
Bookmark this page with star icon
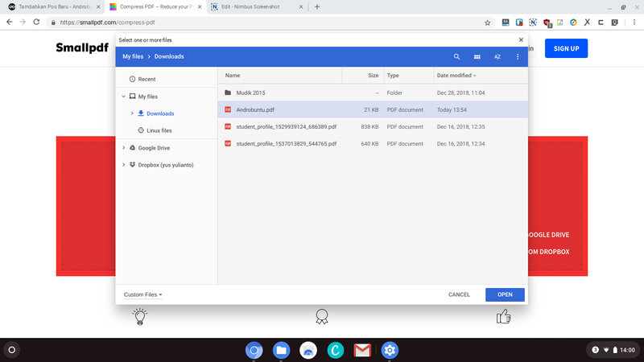pos(488,23)
